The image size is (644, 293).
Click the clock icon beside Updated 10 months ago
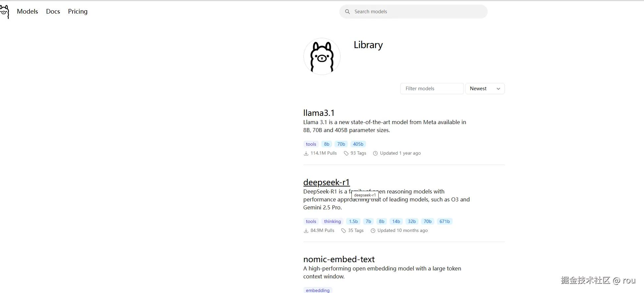pyautogui.click(x=373, y=231)
